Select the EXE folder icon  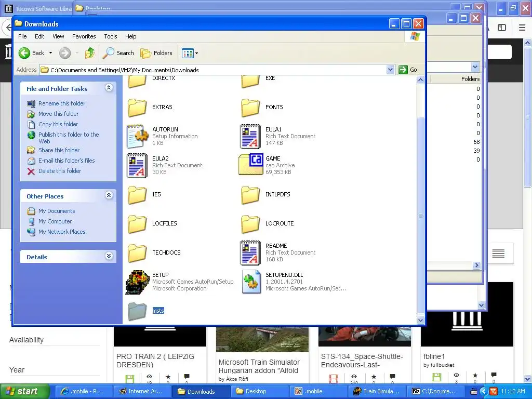[250, 81]
